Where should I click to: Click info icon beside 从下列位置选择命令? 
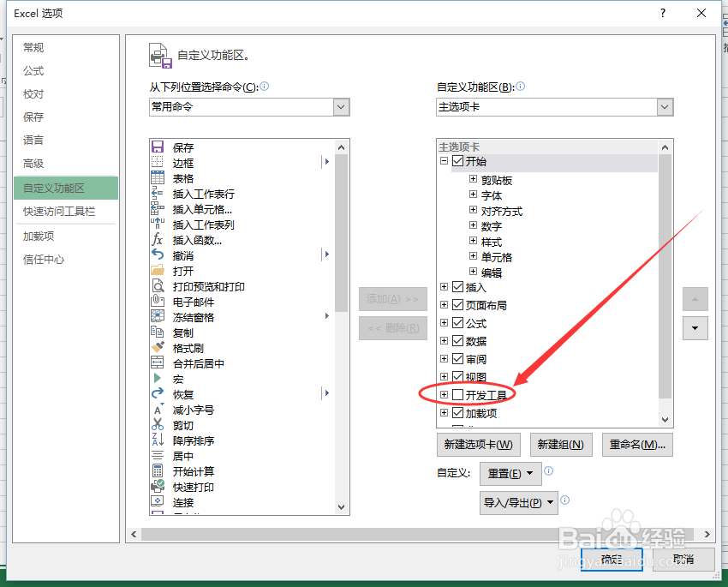click(264, 86)
